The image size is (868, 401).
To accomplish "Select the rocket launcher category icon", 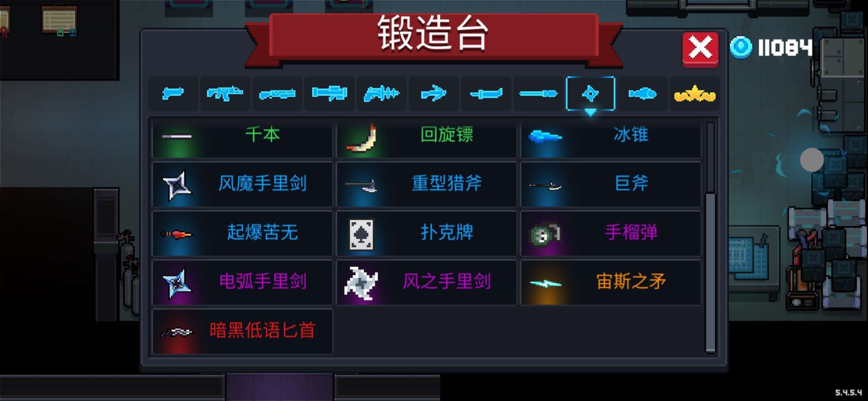I will click(329, 94).
